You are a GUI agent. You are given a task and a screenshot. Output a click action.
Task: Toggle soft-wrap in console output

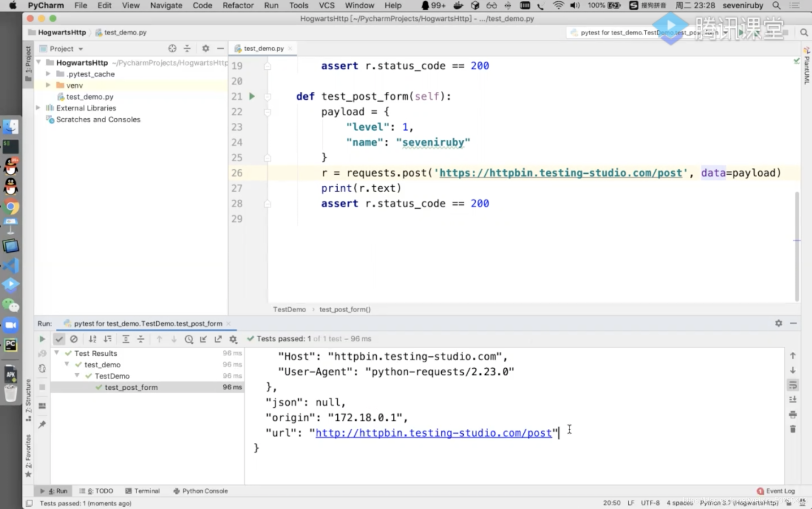point(793,385)
